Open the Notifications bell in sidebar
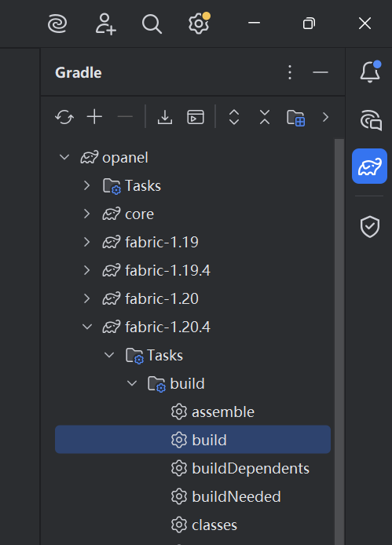 (x=370, y=72)
